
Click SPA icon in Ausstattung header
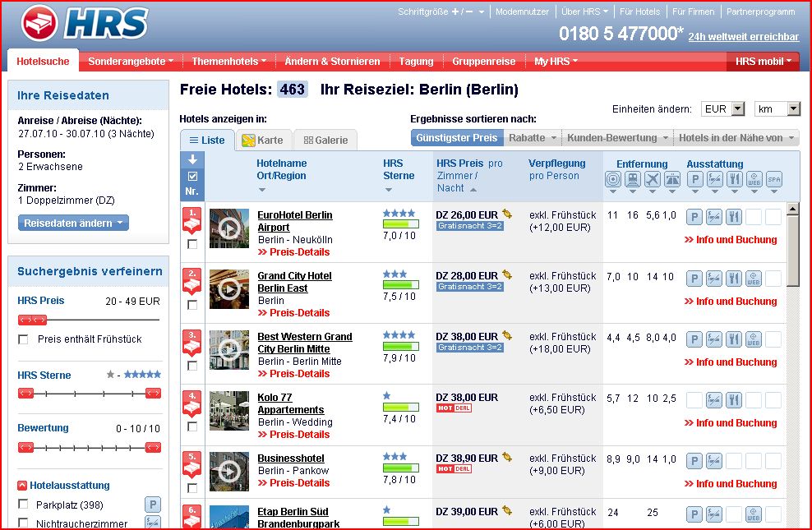pyautogui.click(x=773, y=179)
